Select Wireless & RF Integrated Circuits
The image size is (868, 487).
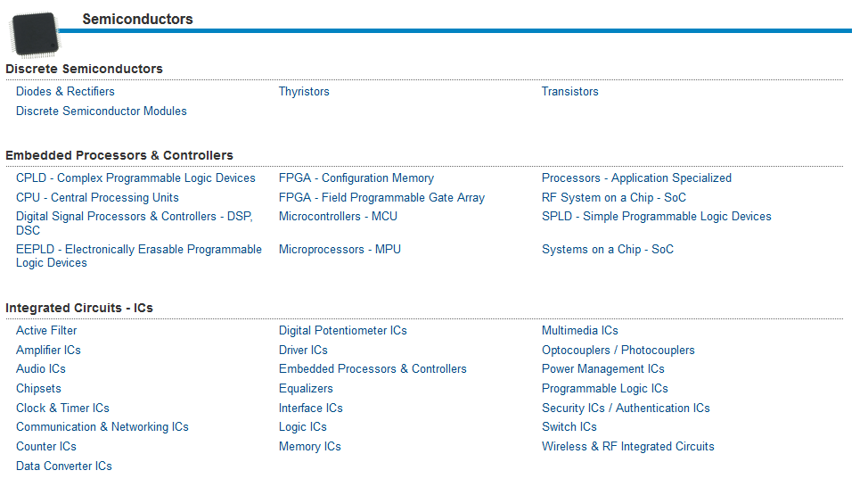pos(627,447)
